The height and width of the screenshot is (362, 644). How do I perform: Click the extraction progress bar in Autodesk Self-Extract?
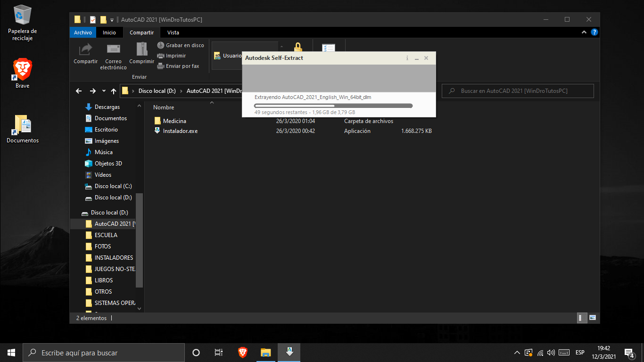coord(333,106)
